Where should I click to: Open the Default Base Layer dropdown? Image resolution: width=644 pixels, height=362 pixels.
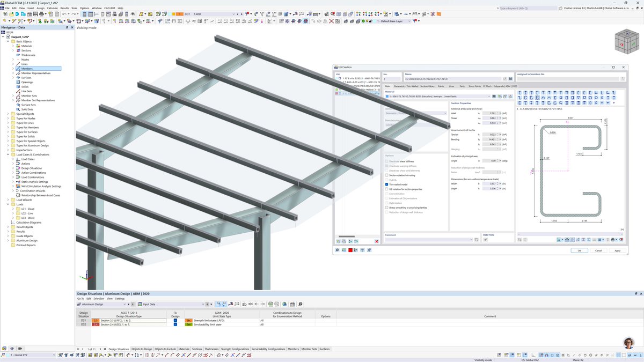pos(410,21)
